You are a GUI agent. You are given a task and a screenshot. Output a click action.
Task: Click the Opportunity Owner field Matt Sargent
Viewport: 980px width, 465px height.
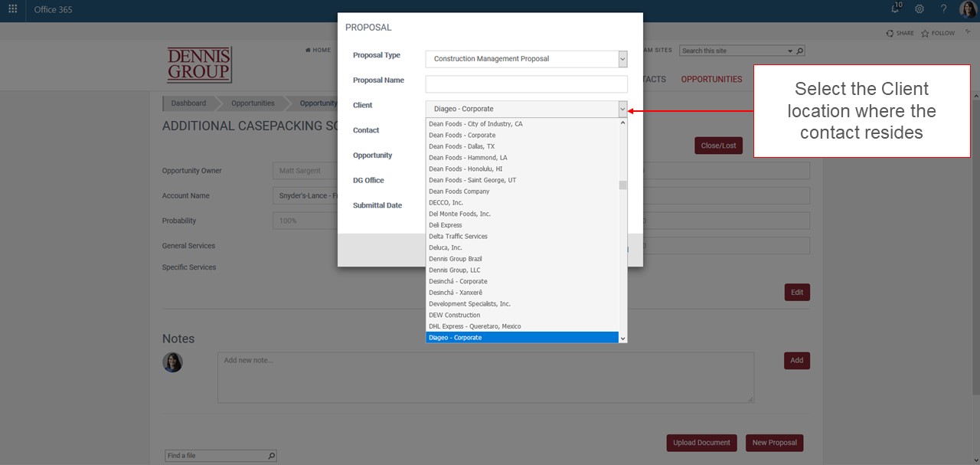point(305,171)
